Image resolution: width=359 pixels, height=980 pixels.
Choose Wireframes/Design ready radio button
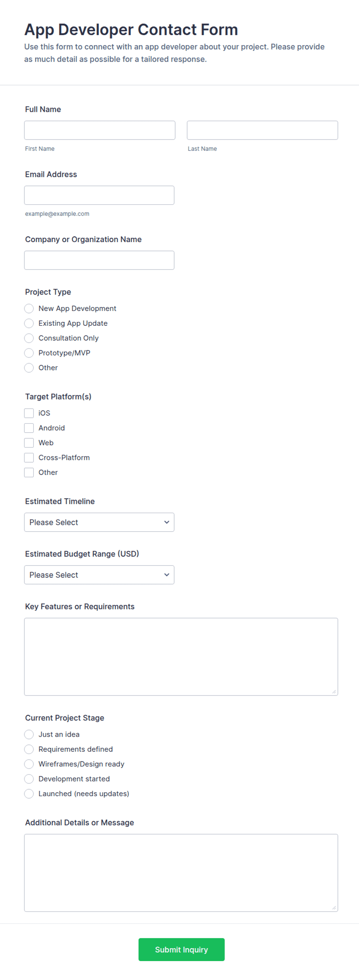point(29,764)
